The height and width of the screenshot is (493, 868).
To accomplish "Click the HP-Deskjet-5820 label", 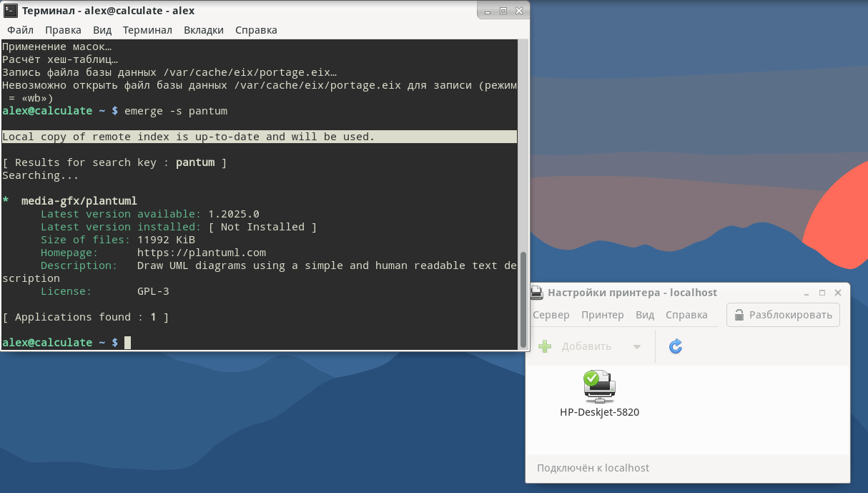I will point(599,412).
